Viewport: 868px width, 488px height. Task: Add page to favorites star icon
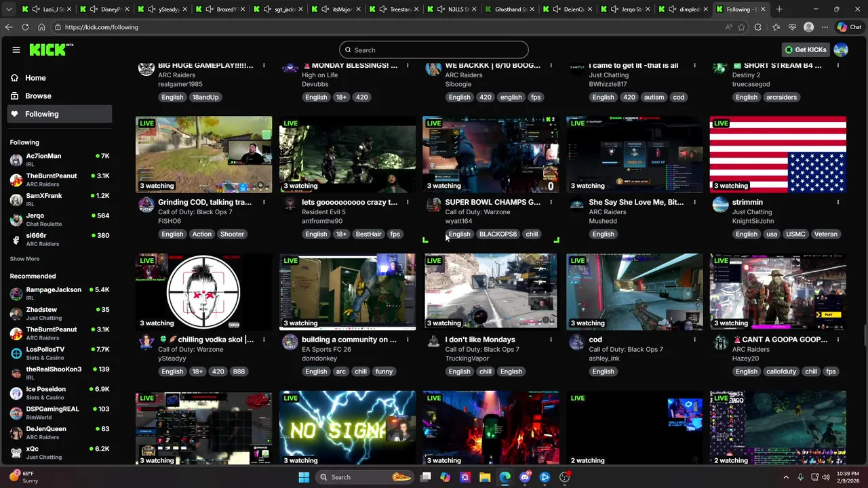(x=741, y=27)
